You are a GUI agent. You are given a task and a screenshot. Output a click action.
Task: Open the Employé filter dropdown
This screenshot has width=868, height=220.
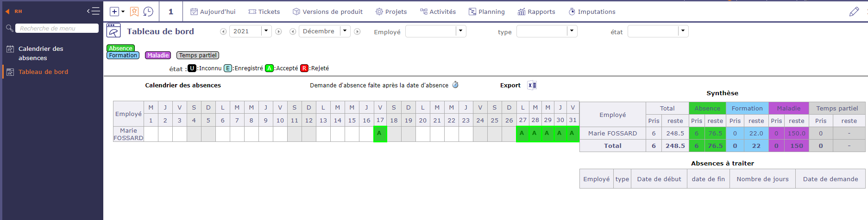tap(460, 31)
